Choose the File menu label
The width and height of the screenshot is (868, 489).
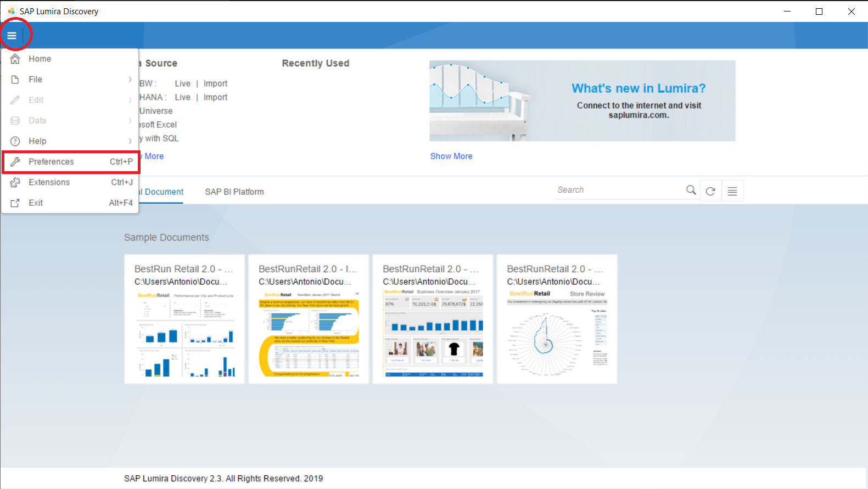pyautogui.click(x=36, y=80)
